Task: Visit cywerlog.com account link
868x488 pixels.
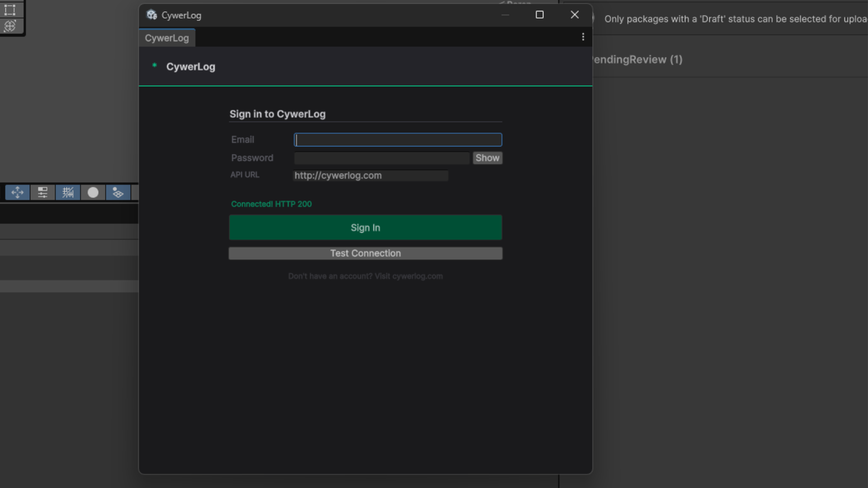Action: pos(417,276)
